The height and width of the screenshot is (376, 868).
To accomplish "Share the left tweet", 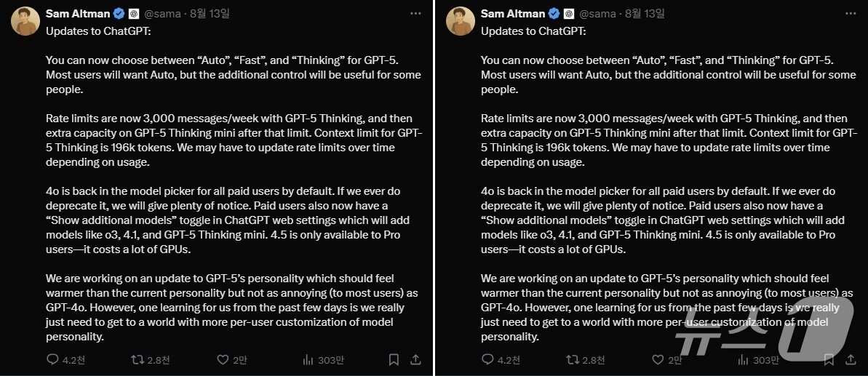I will click(x=415, y=359).
